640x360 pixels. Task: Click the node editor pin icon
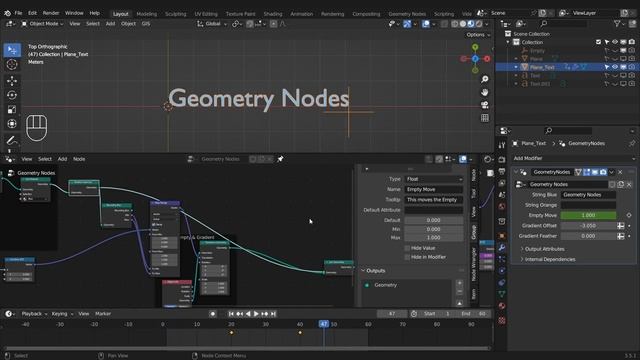tap(280, 159)
